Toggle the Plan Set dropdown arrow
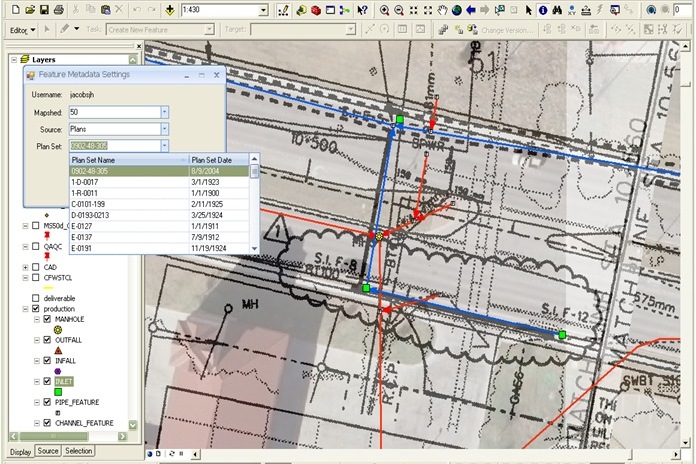The image size is (696, 464). [164, 146]
